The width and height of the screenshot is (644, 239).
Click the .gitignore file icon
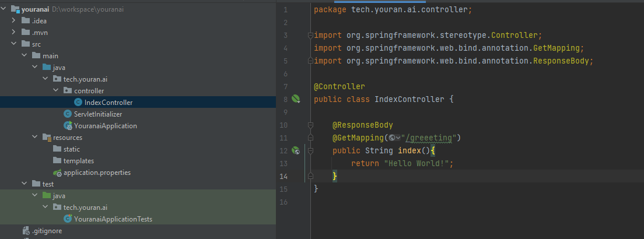(x=26, y=231)
